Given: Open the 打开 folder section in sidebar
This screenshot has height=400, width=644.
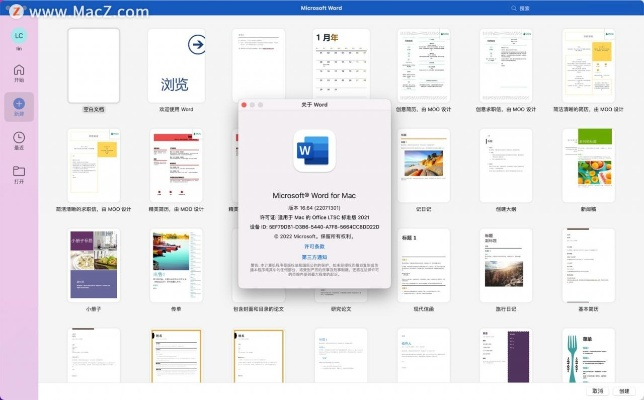Looking at the screenshot, I should coord(19,175).
